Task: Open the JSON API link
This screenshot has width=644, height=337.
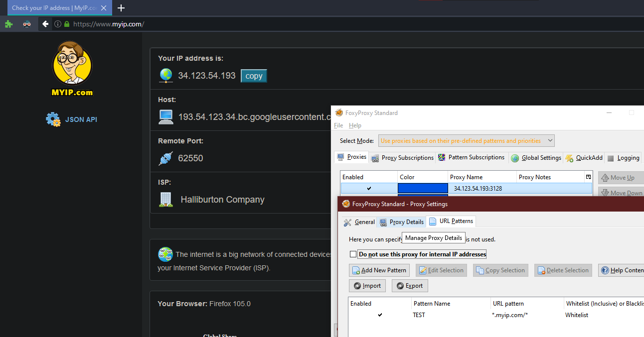Action: point(81,119)
